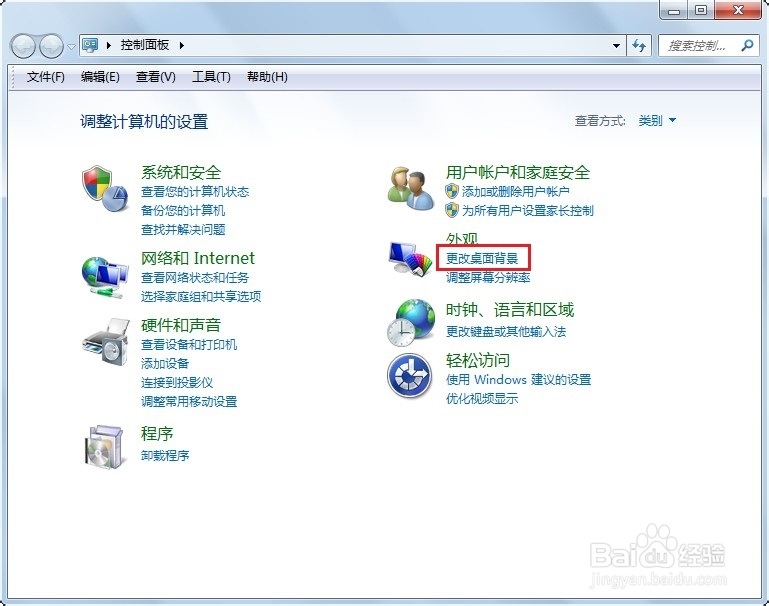Open 工具(T) menu
This screenshot has width=769, height=606.
tap(211, 76)
